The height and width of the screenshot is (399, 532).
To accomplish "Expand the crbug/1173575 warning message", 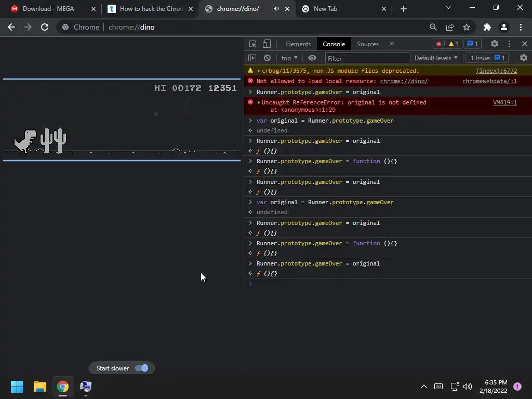I will [x=259, y=71].
